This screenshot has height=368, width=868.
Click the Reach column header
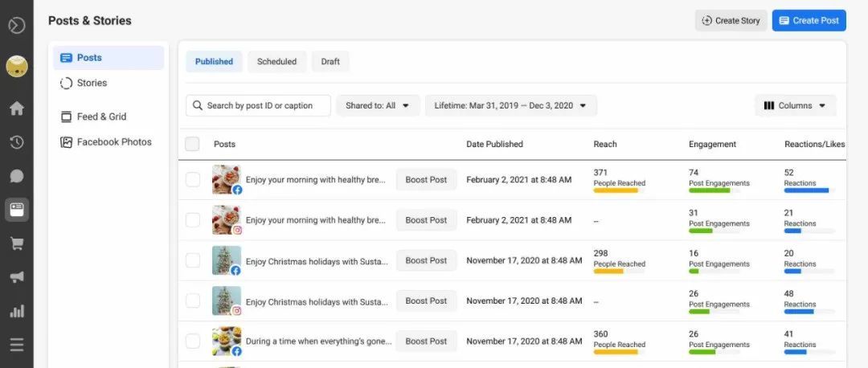pos(605,144)
